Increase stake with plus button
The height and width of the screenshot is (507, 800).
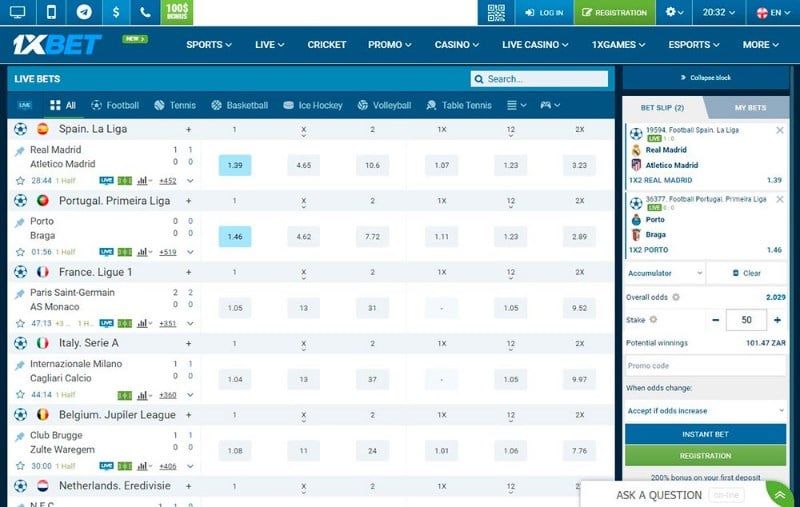777,320
